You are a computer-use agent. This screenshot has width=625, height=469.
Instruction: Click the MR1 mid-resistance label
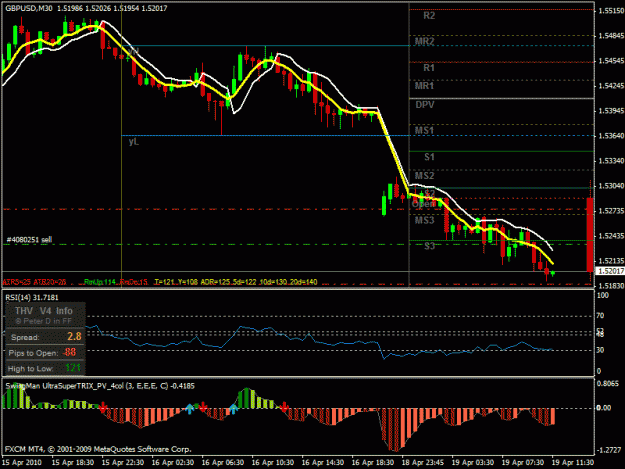(424, 86)
